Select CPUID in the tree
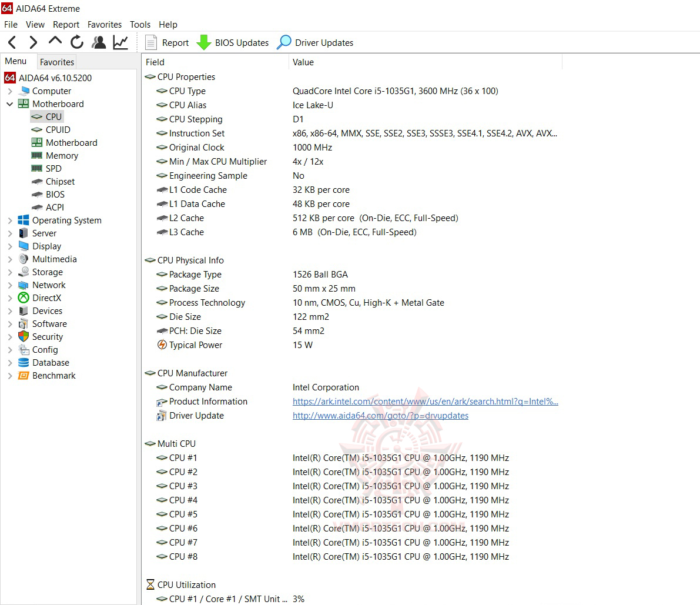The image size is (700, 605). coord(58,129)
